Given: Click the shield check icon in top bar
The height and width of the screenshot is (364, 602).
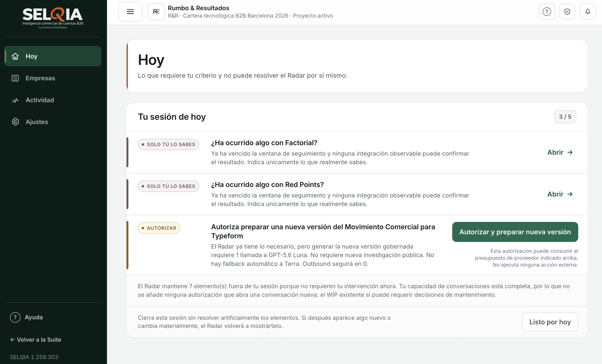Looking at the screenshot, I should click(567, 11).
